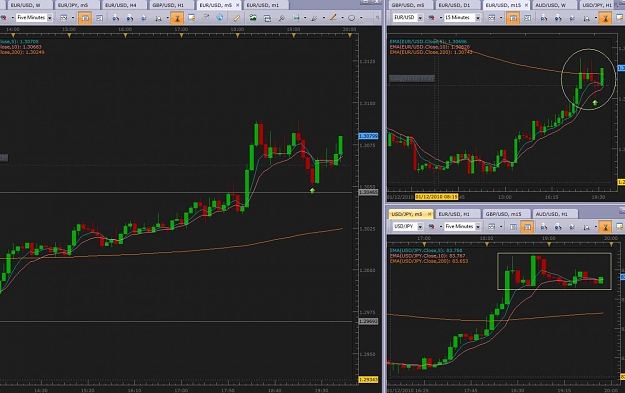Click the first blue indicator icon in top-right toolbar

click(544, 18)
